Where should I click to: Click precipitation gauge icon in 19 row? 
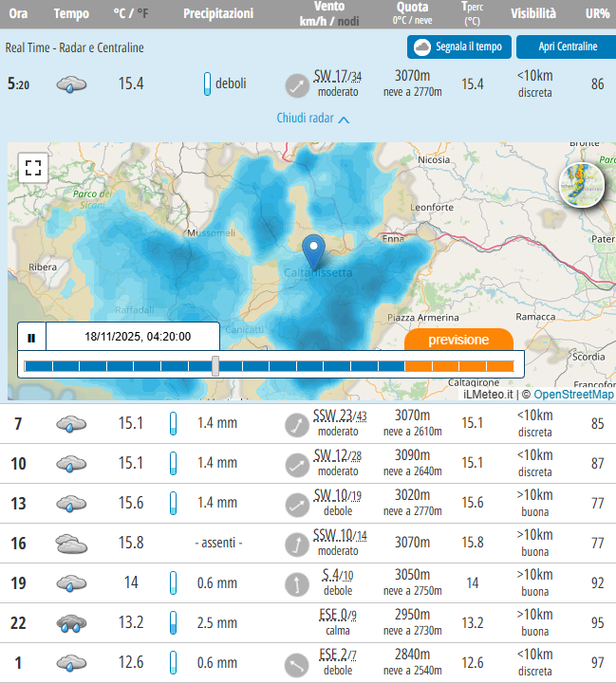173,583
